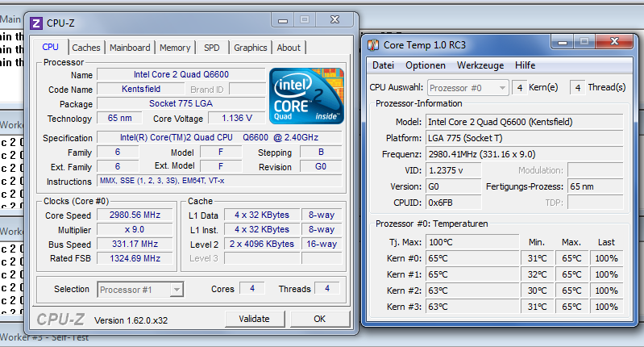Click the Multiplier value x 9.0
Viewport: 644px width, 347px height.
[135, 229]
